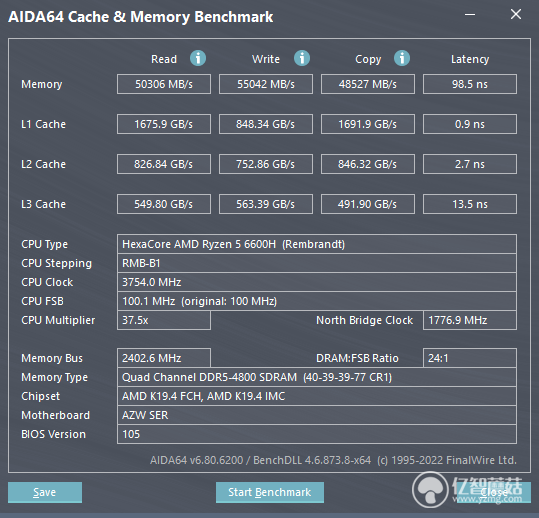This screenshot has height=518, width=539.
Task: Select L3 Cache latency 13.5 ns
Action: tap(470, 204)
